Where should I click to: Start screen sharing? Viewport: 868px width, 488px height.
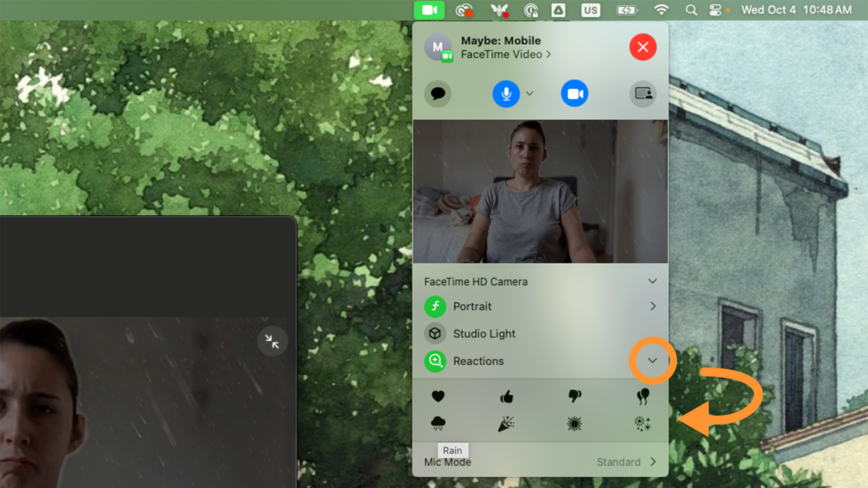pos(643,94)
